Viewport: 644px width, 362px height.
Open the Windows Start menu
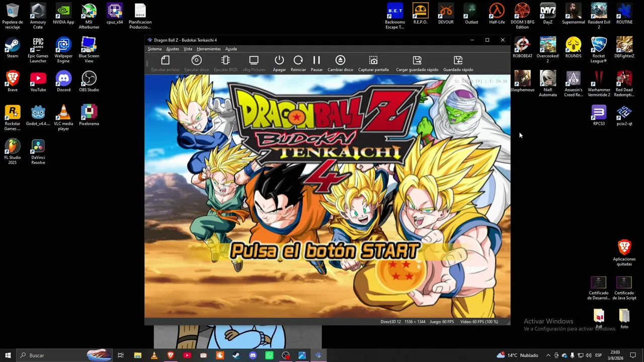[x=8, y=355]
